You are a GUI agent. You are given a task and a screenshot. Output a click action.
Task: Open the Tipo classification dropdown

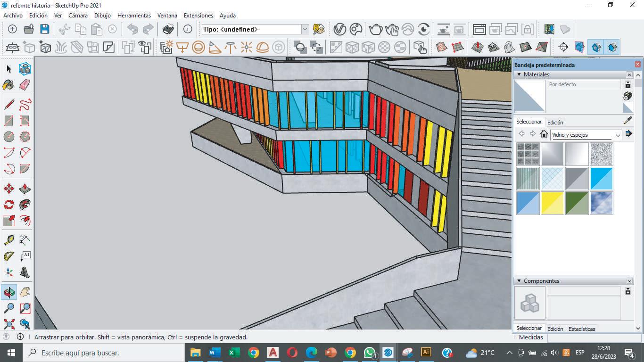pos(305,29)
